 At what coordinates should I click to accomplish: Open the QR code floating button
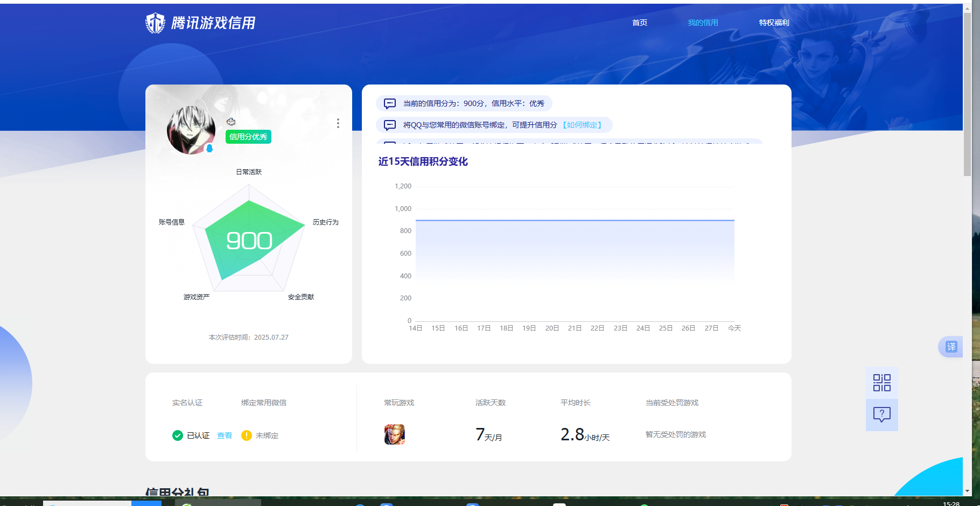[x=882, y=383]
